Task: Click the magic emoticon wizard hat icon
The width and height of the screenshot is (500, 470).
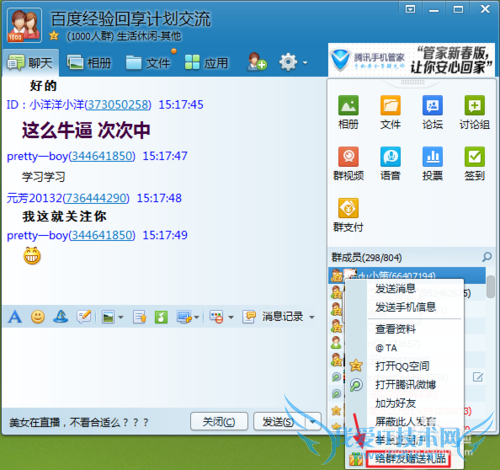Action: pos(61,317)
